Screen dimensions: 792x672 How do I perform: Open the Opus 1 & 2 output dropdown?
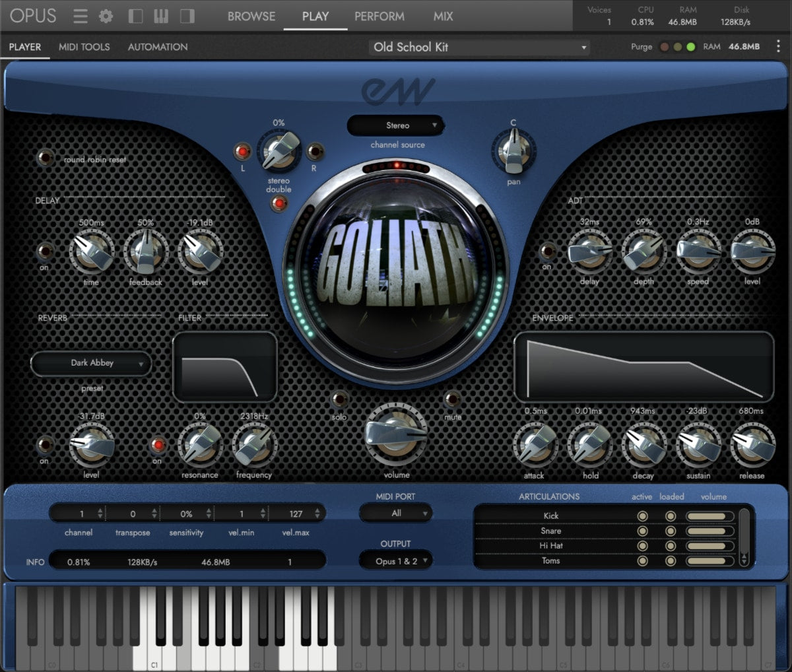396,561
